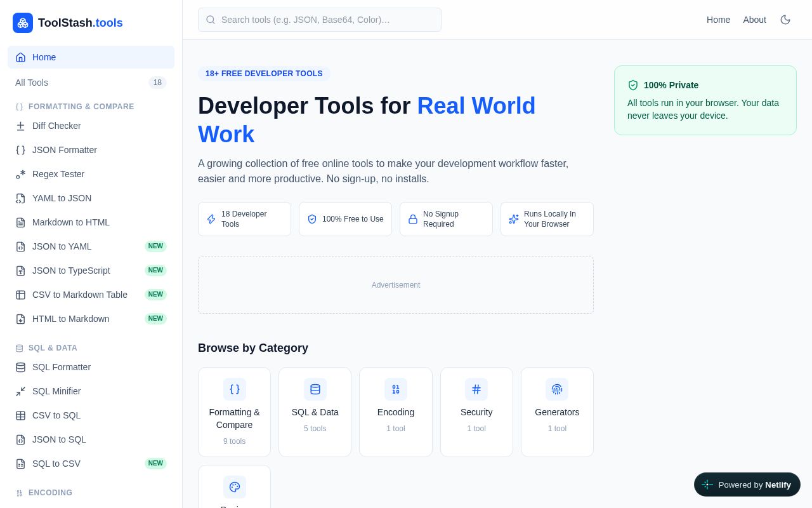Click Runs Locally In Your Browser chip
The image size is (812, 508).
547,219
